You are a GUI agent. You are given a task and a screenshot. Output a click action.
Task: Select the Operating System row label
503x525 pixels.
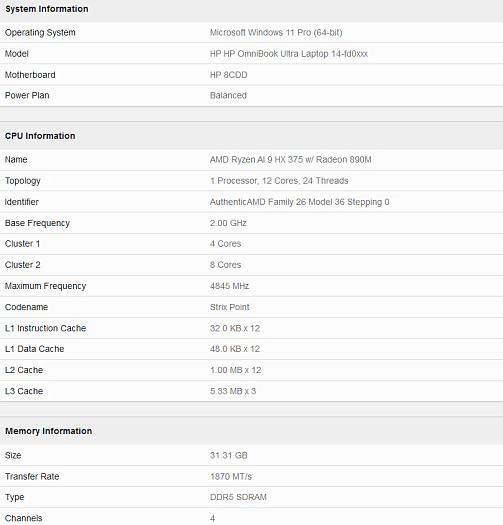40,33
